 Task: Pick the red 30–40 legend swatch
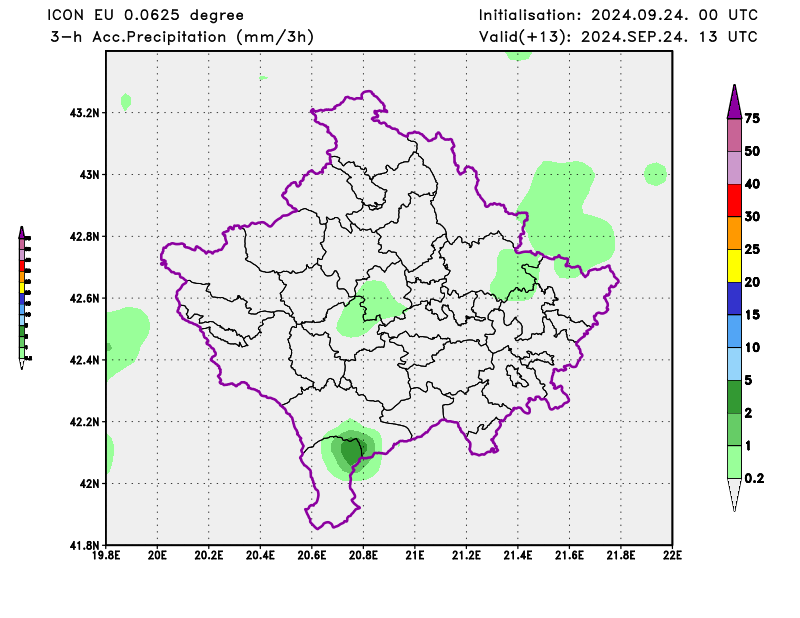point(734,201)
